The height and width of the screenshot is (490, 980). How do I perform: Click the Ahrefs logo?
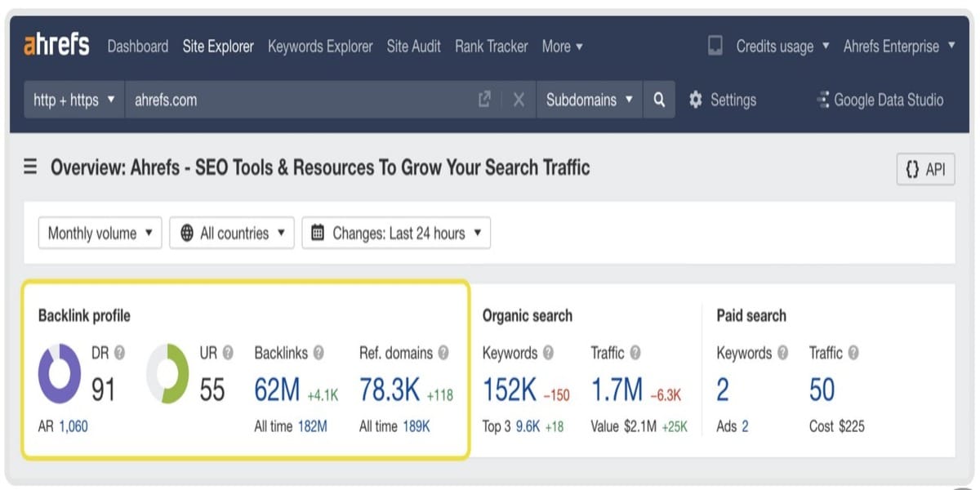[x=55, y=46]
